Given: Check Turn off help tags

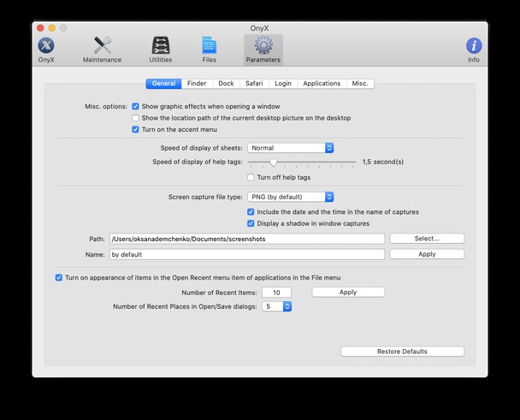Looking at the screenshot, I should (251, 177).
